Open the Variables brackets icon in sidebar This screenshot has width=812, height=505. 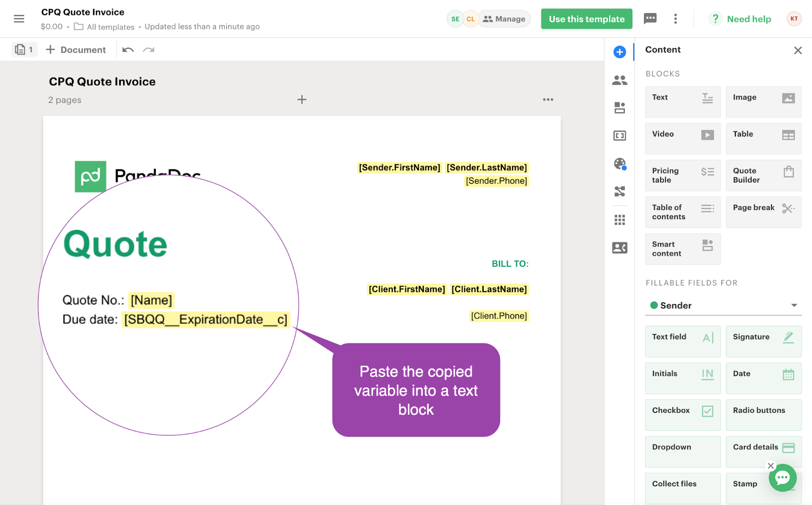pyautogui.click(x=620, y=135)
